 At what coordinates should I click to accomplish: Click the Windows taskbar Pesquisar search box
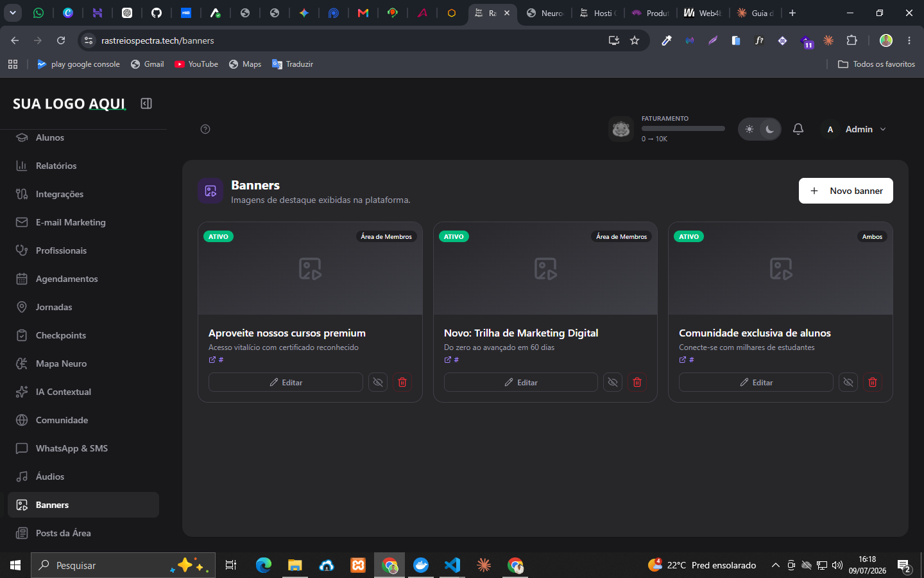click(123, 565)
